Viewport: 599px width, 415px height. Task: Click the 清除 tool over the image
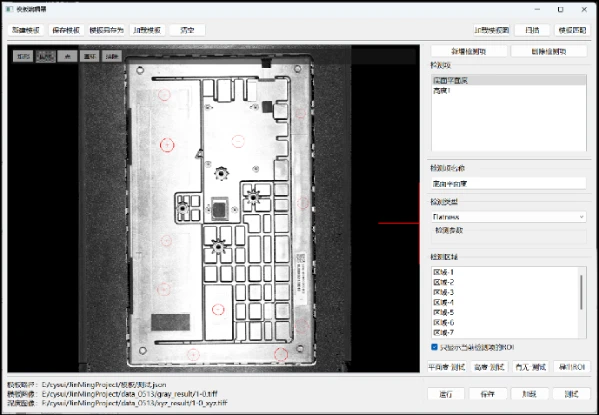[112, 57]
